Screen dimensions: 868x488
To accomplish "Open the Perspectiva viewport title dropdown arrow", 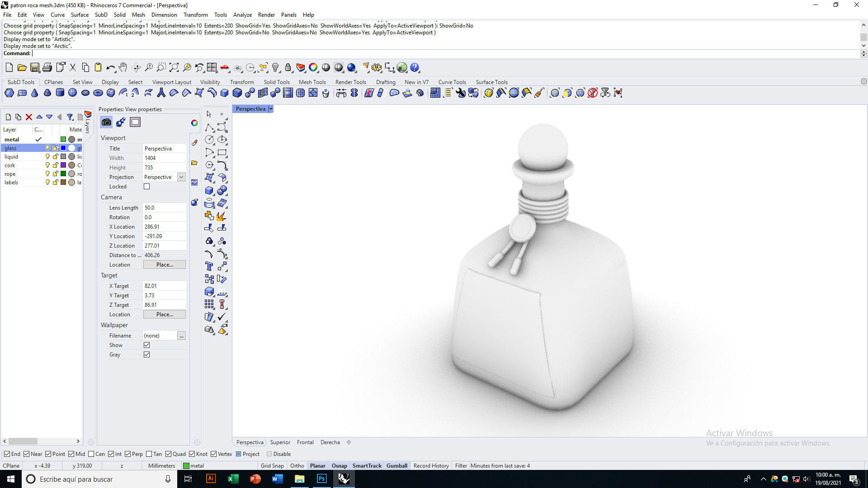I will 271,109.
